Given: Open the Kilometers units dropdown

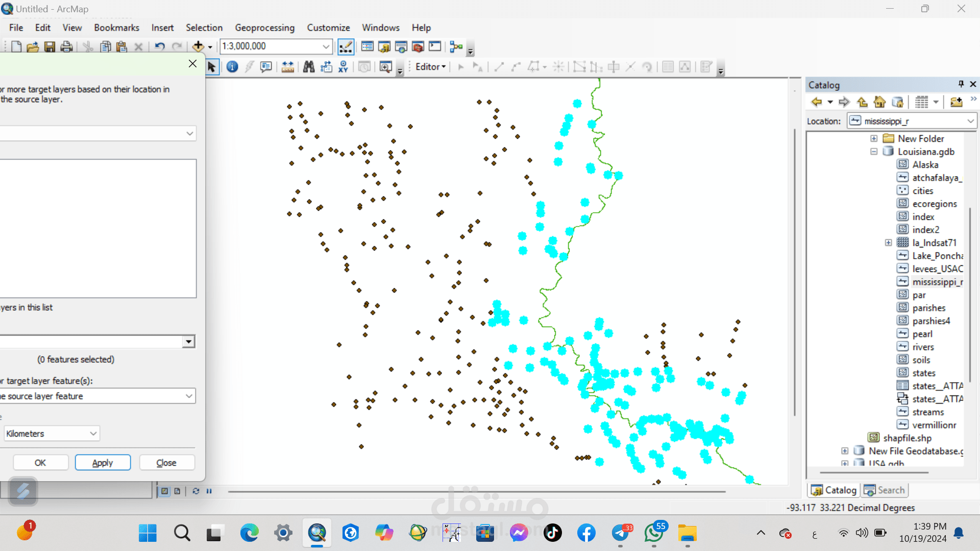Looking at the screenshot, I should [x=93, y=434].
